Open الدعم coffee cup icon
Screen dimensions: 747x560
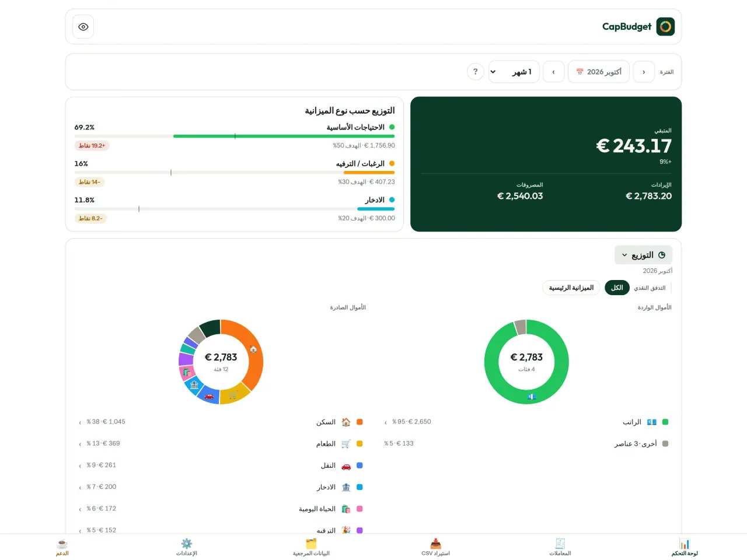62,544
